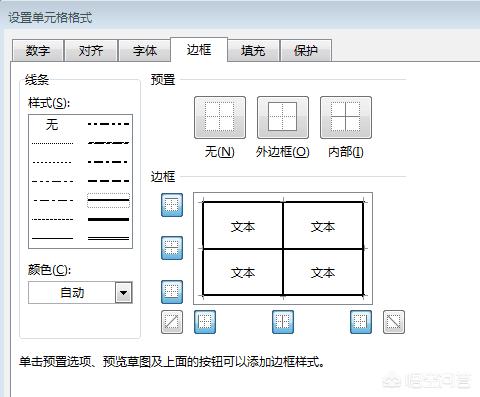Screen dimensions: 480x397
Task: Toggle the diagonal up border button
Action: click(172, 322)
